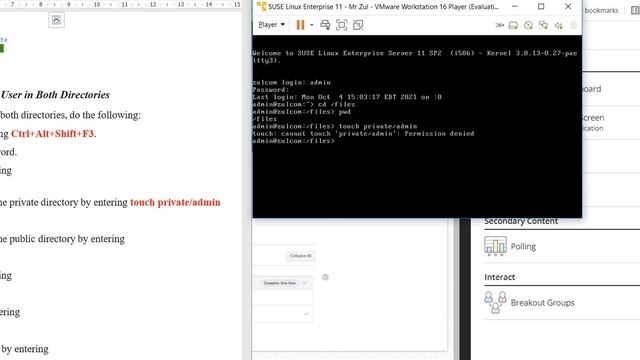Click the heading 'User in Both Directories'

point(56,95)
